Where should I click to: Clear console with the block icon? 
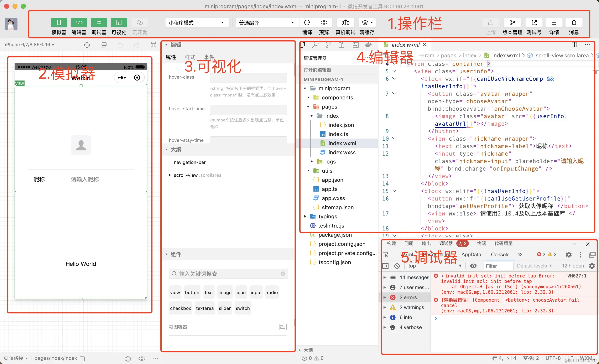click(397, 266)
